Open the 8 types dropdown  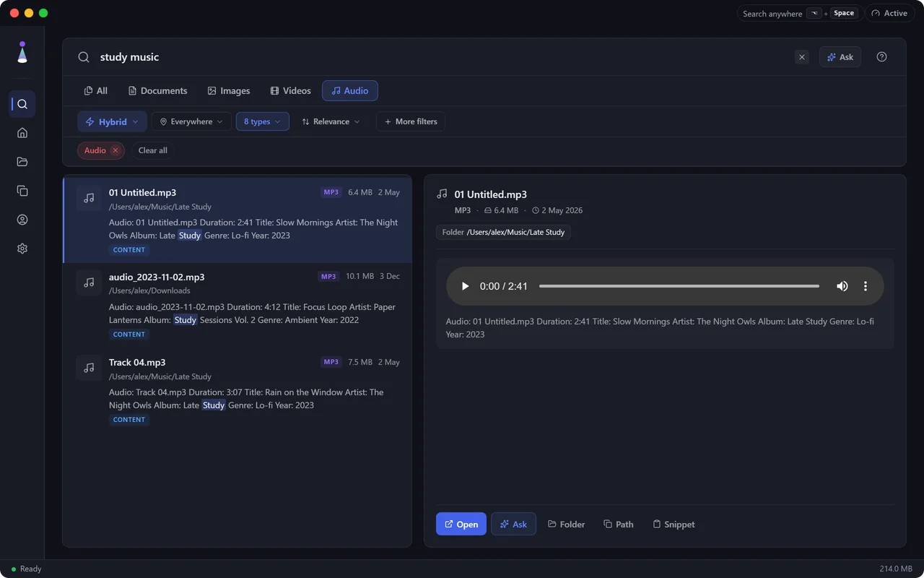pos(263,121)
